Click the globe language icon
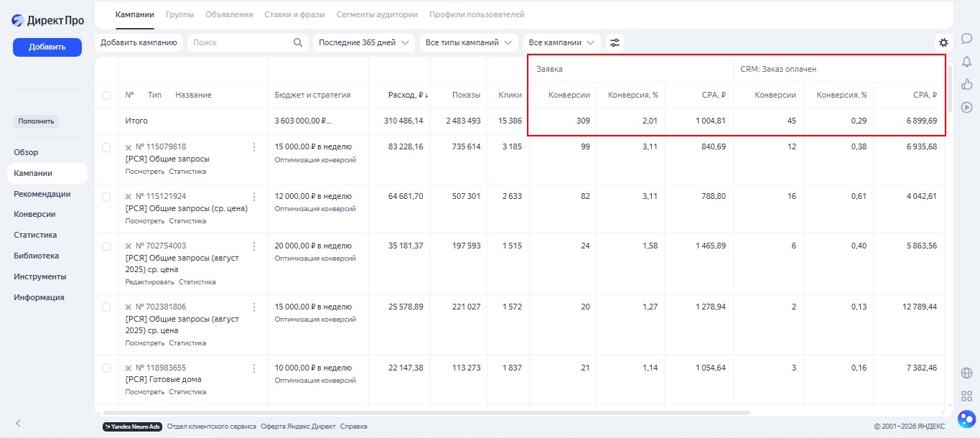980x438 pixels. [966, 373]
